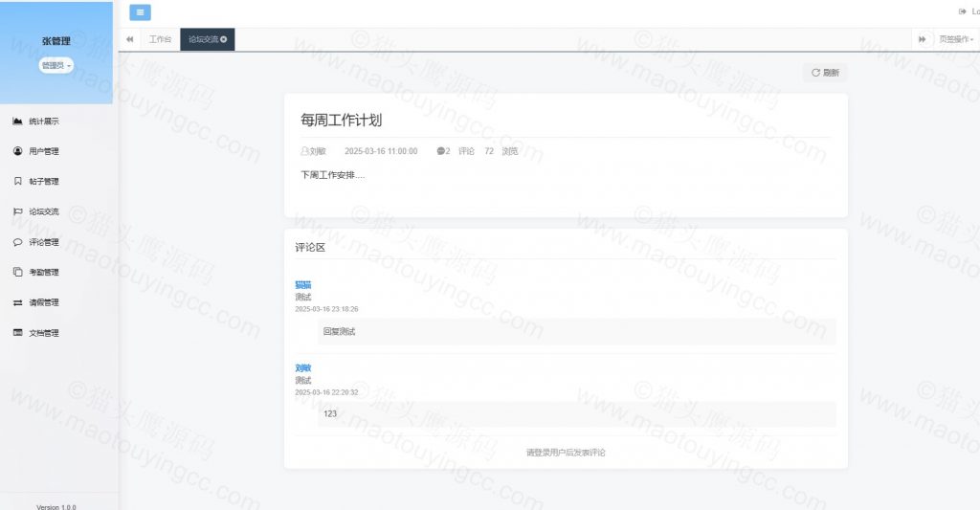This screenshot has height=510, width=980.
Task: Click the 刷新 refresh button
Action: coord(825,73)
